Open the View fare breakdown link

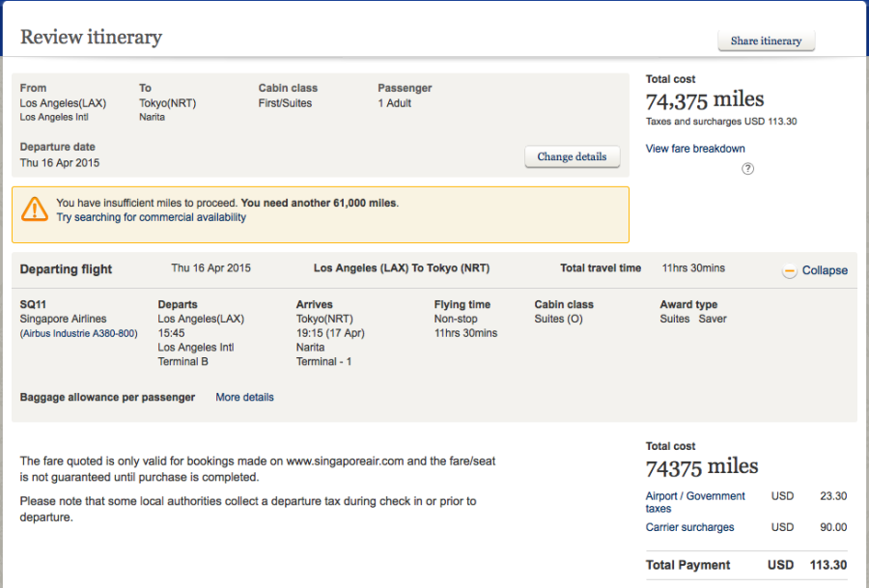[x=695, y=149]
